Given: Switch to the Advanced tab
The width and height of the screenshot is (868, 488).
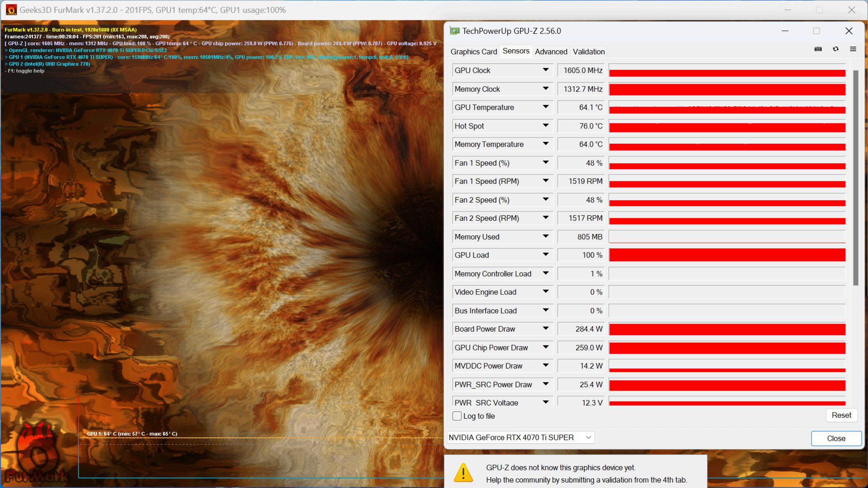Looking at the screenshot, I should click(x=549, y=51).
